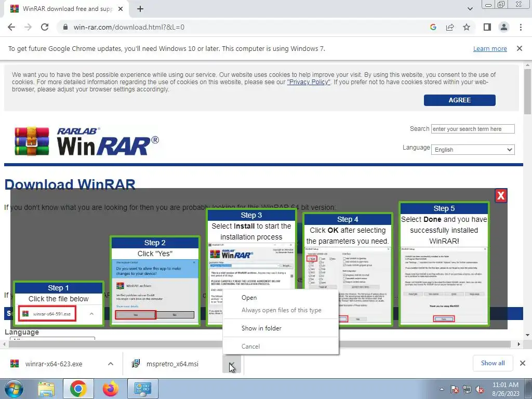The image size is (532, 399).
Task: Open the Privacy Policy link
Action: [x=309, y=82]
